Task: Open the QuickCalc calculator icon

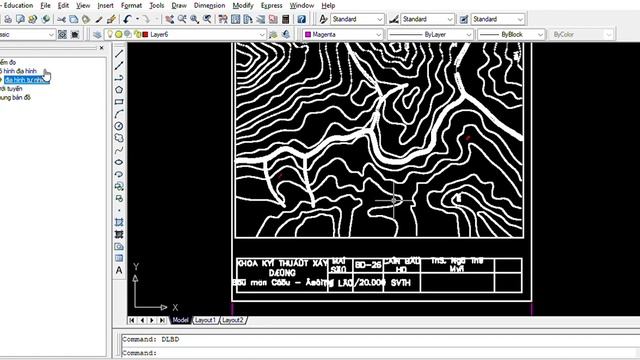Action: click(x=286, y=19)
